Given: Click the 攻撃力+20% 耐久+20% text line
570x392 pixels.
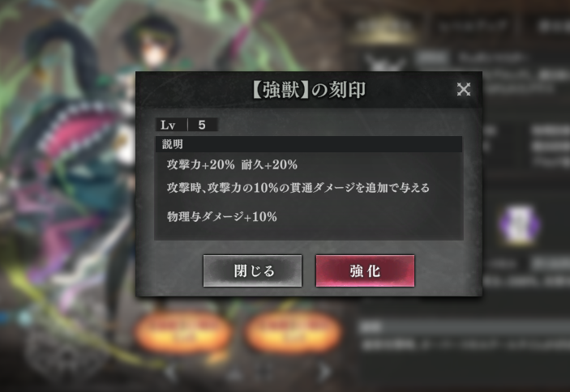Looking at the screenshot, I should [232, 164].
